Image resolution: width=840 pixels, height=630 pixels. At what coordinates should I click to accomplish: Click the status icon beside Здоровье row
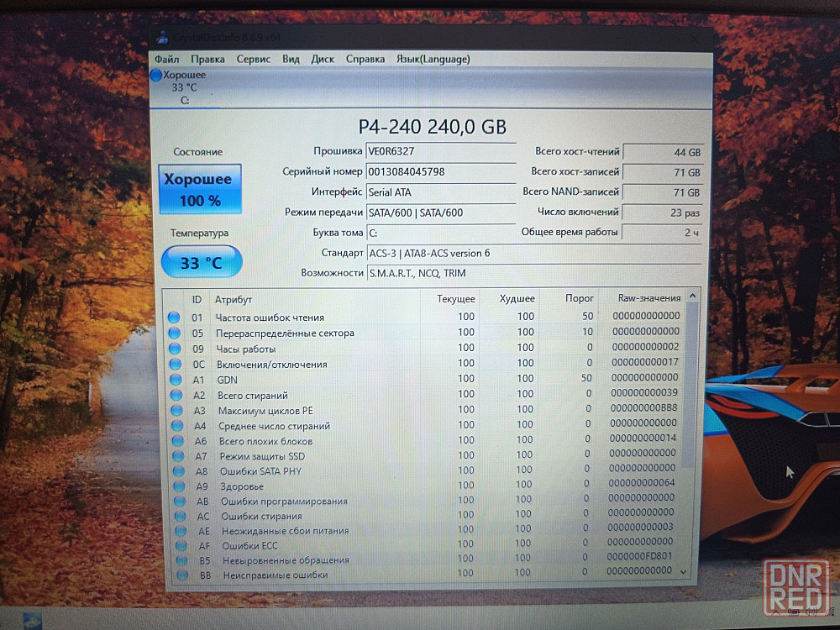(x=177, y=486)
